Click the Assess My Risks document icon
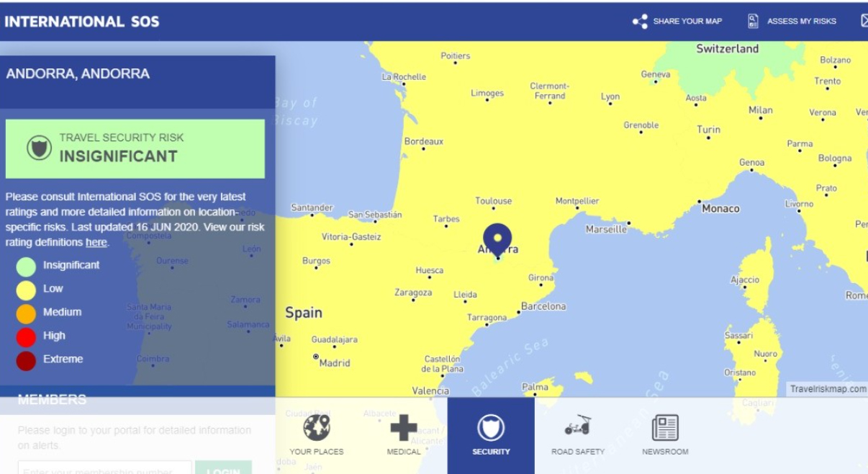868x474 pixels. tap(754, 21)
